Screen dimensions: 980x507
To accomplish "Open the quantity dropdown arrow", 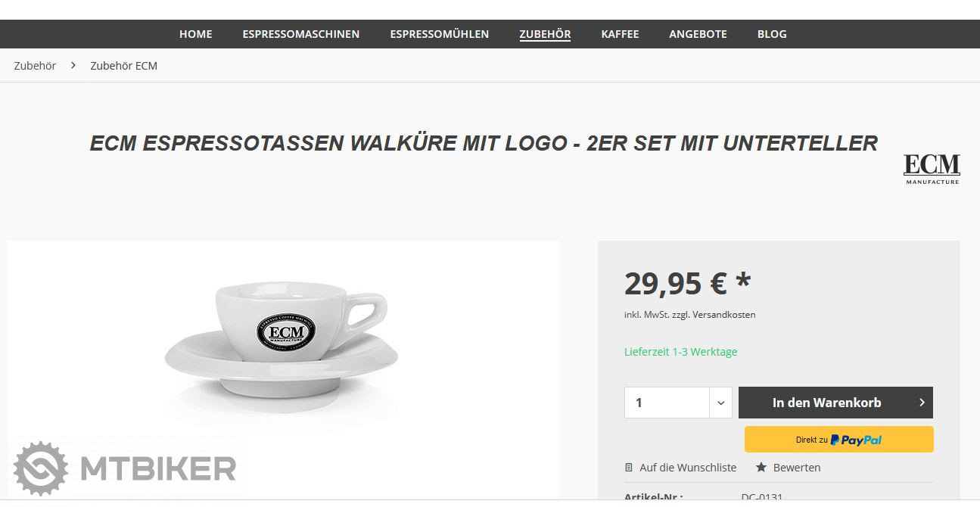I will [x=720, y=403].
